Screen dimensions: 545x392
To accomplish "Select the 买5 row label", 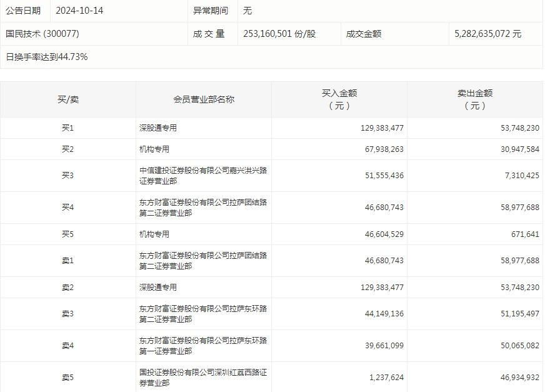I will pyautogui.click(x=67, y=234).
